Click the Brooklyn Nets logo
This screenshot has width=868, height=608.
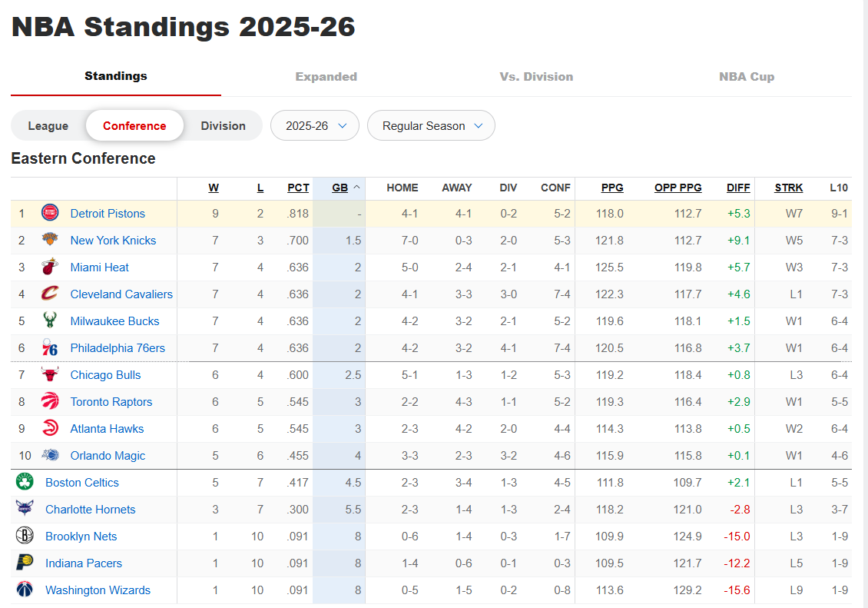tap(25, 536)
